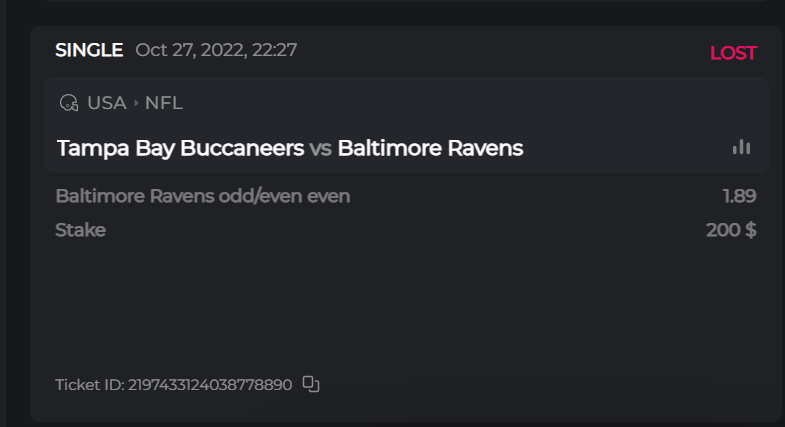Select the USA country link

(x=106, y=103)
